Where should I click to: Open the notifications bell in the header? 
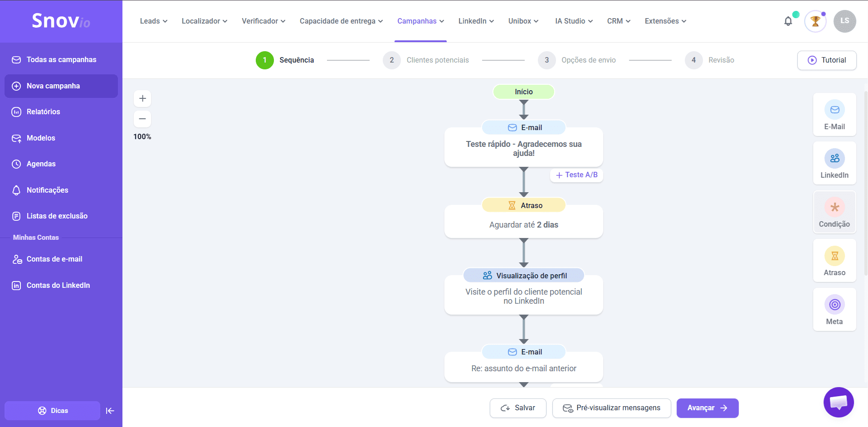click(788, 21)
